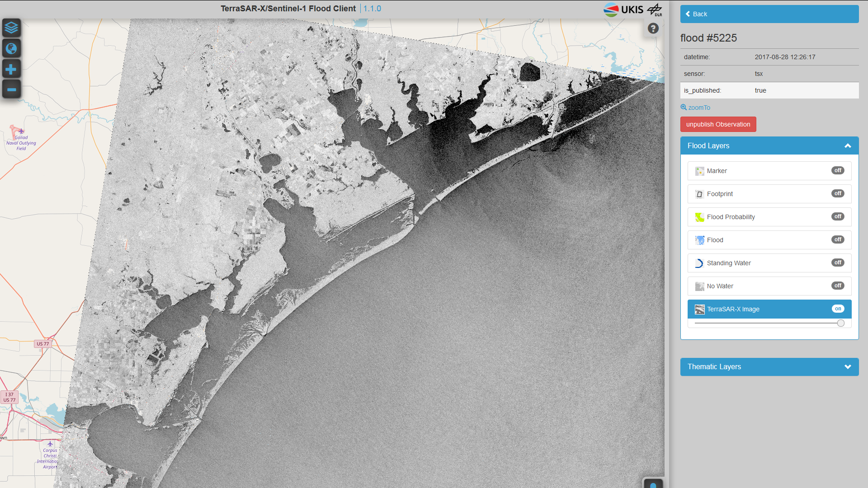Click the globe basemap icon
This screenshot has height=488, width=868.
tap(11, 48)
